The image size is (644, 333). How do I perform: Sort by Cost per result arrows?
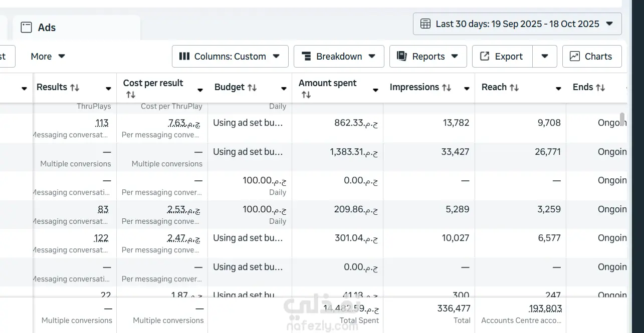point(131,95)
